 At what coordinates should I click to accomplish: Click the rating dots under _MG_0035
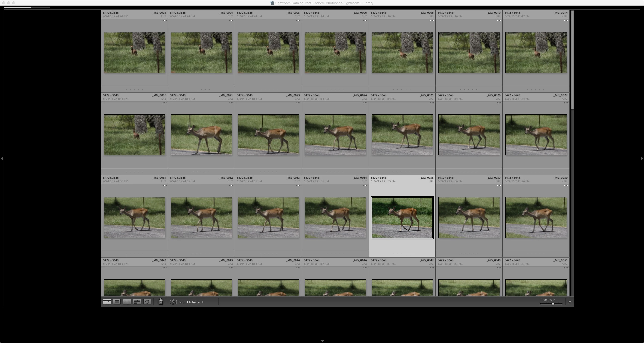402,254
